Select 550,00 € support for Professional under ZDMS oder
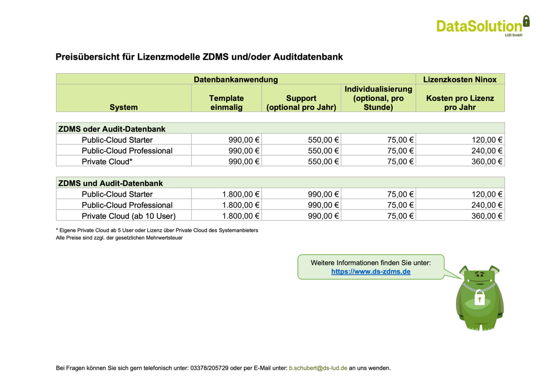555x392 pixels. coord(323,151)
